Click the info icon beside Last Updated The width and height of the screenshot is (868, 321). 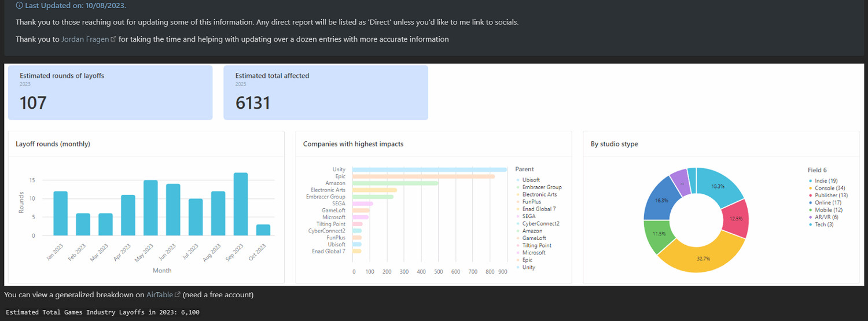coord(20,5)
